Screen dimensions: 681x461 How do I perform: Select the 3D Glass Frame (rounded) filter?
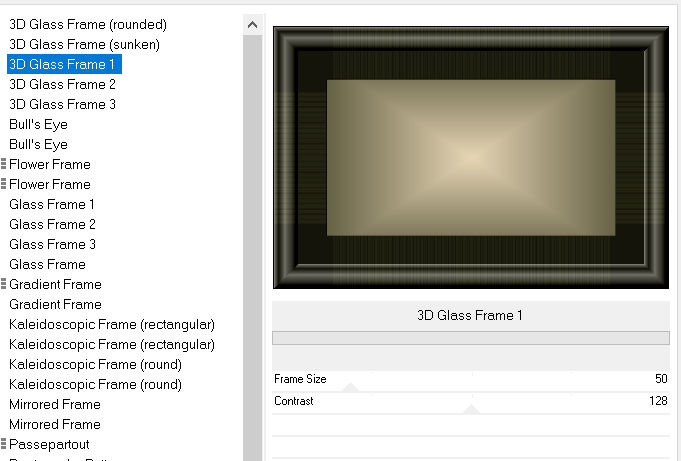[x=88, y=24]
